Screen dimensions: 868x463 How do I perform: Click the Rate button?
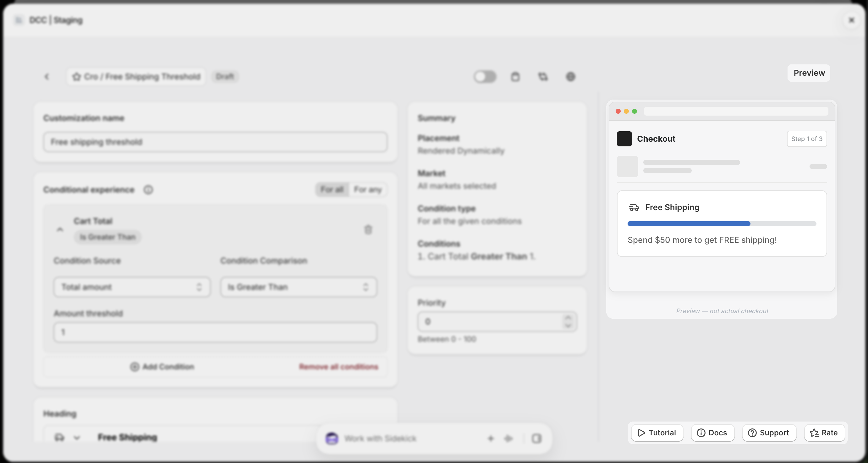pos(825,433)
